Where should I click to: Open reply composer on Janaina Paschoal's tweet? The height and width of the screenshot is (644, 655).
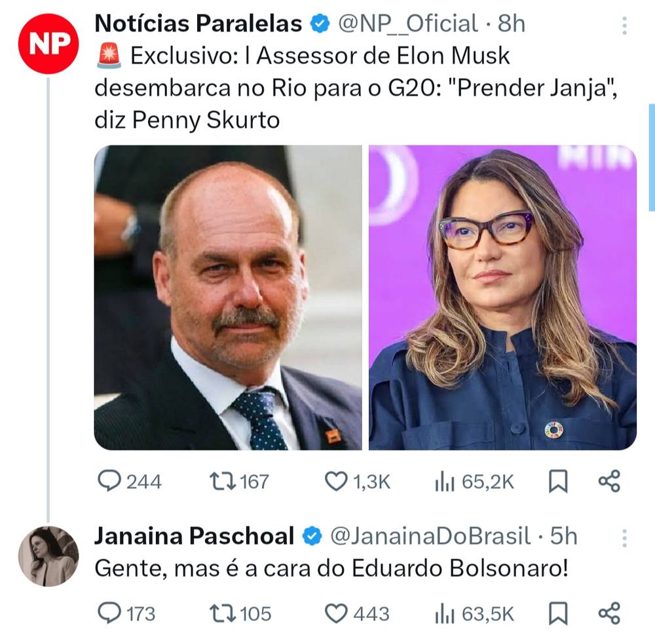pos(110,615)
